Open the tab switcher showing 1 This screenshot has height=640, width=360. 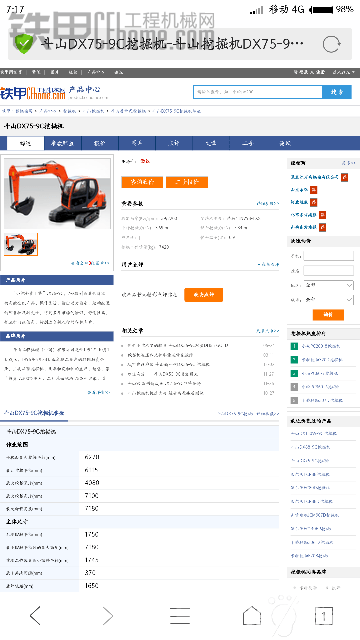[324, 616]
